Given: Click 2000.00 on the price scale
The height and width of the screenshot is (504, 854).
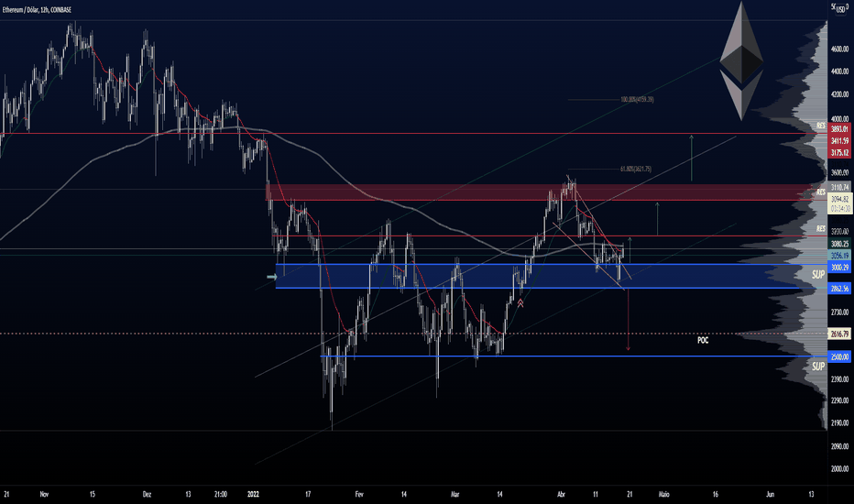Looking at the screenshot, I should coord(840,469).
